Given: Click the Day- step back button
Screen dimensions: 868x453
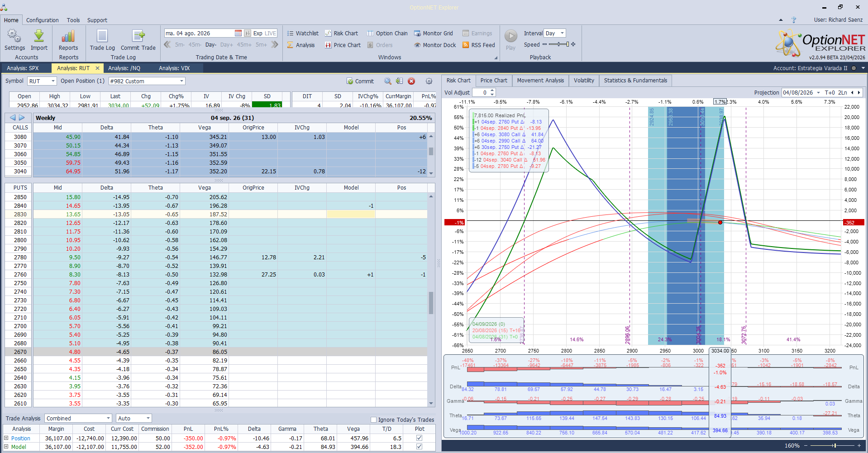Looking at the screenshot, I should (x=211, y=45).
